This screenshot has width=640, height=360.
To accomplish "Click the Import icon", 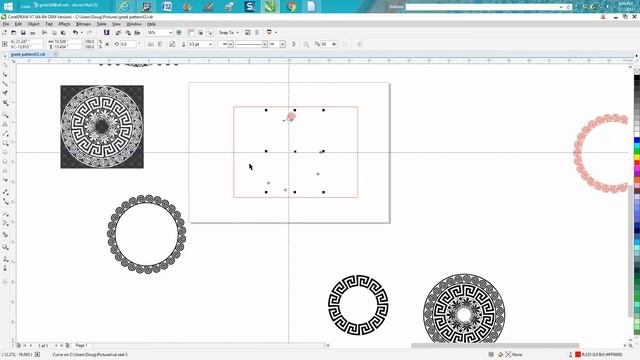I will pos(118,32).
